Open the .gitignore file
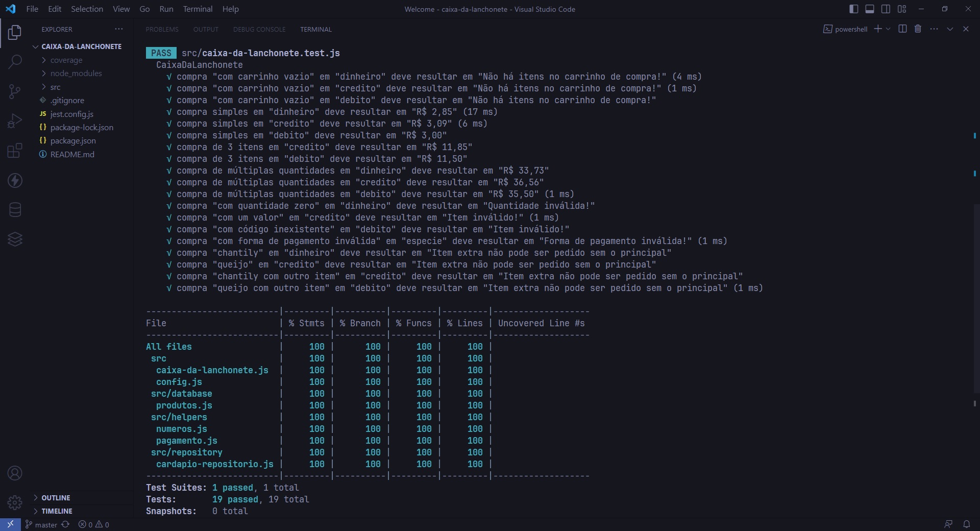The height and width of the screenshot is (531, 980). pos(82,101)
